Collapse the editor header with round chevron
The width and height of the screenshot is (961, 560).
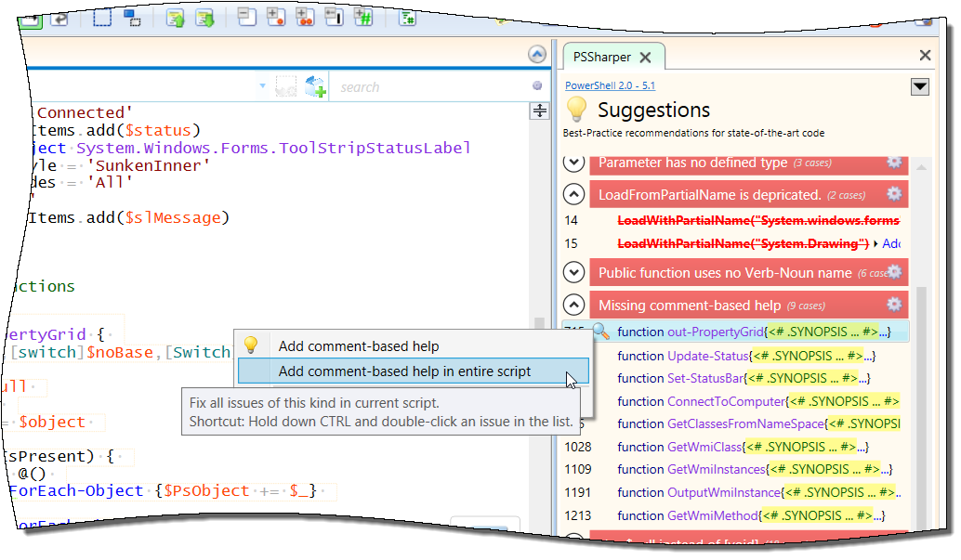tap(536, 55)
